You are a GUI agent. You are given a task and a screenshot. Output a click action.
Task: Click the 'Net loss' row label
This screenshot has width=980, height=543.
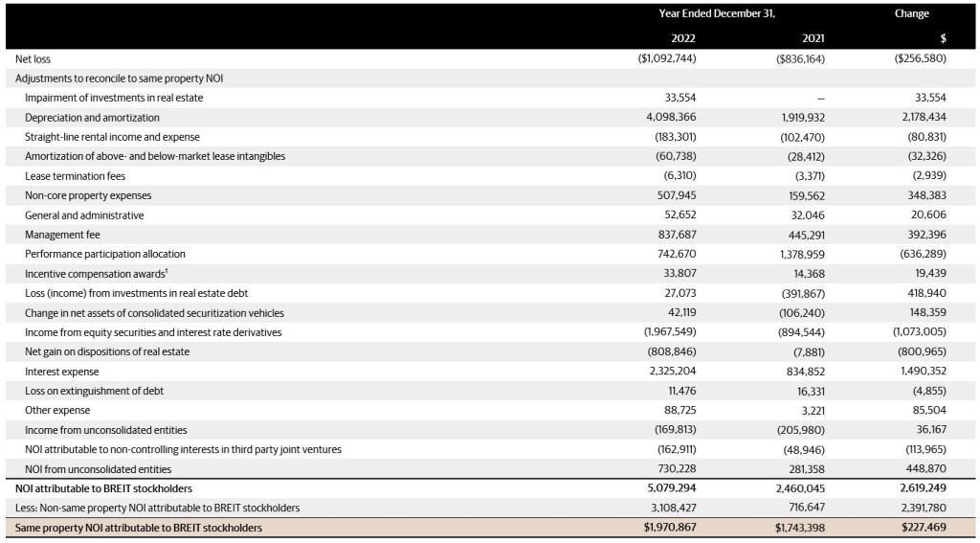pos(33,58)
